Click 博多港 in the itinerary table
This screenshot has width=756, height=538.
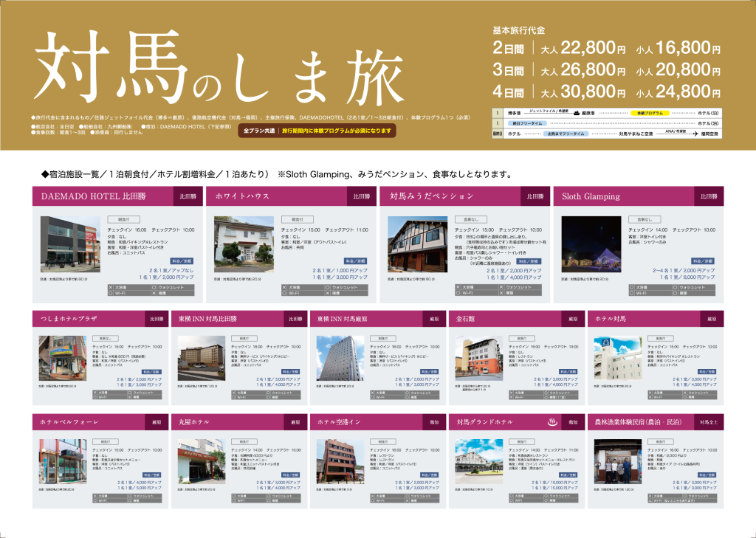coord(515,113)
